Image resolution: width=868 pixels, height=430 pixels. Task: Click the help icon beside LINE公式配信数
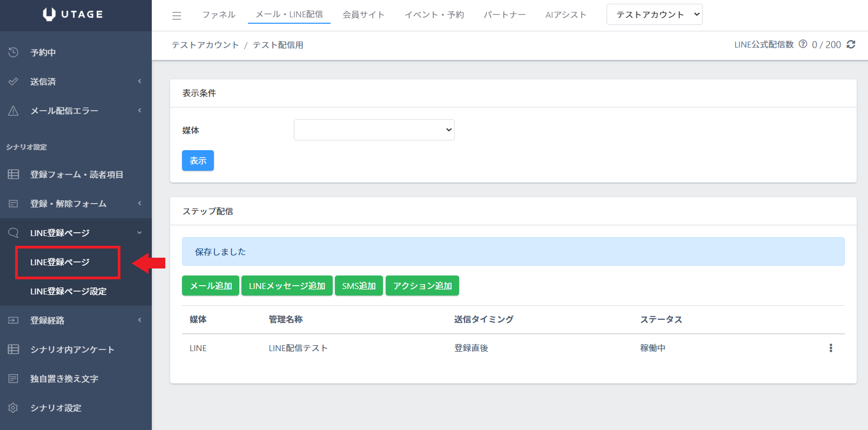(803, 44)
